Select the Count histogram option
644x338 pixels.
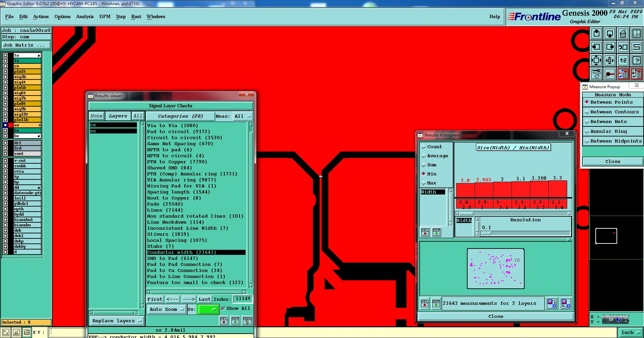[432, 147]
